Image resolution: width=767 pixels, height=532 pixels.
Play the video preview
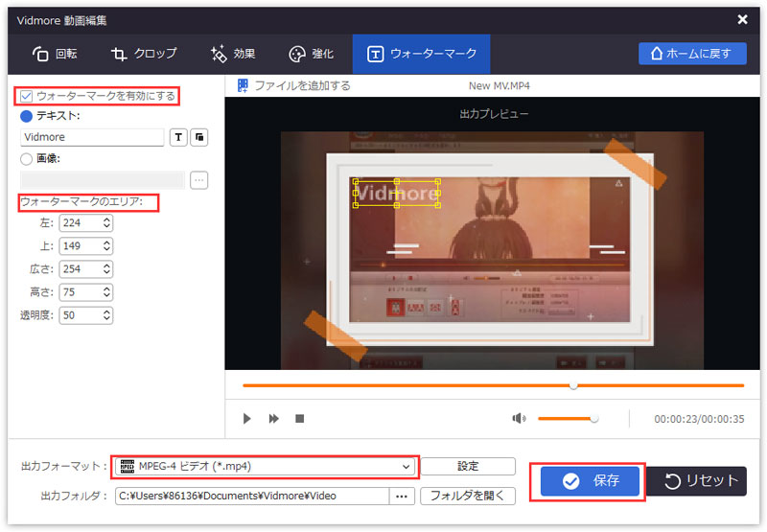tap(247, 419)
